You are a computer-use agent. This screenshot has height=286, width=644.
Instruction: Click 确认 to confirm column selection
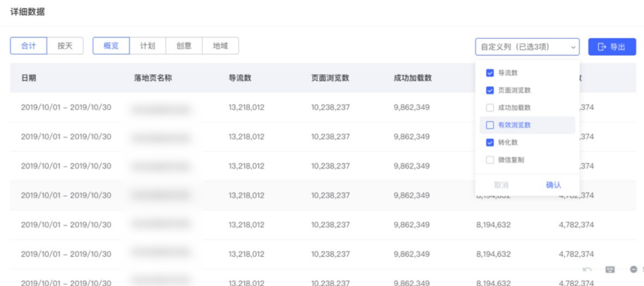[553, 185]
